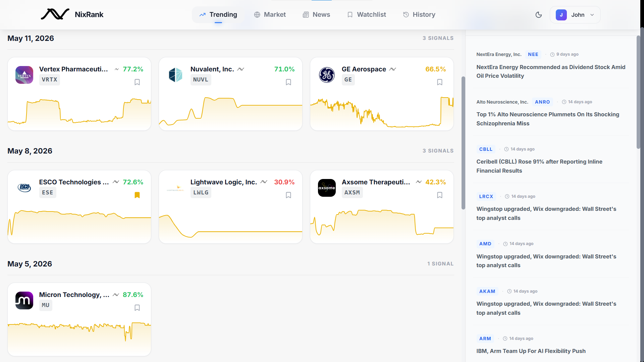Click the Nuvalent company logo

point(175,75)
